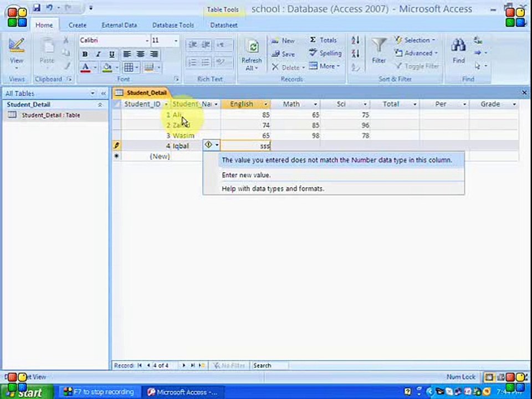532x399 pixels.
Task: Click the Fill/Back Color bucket icon
Action: [107, 67]
